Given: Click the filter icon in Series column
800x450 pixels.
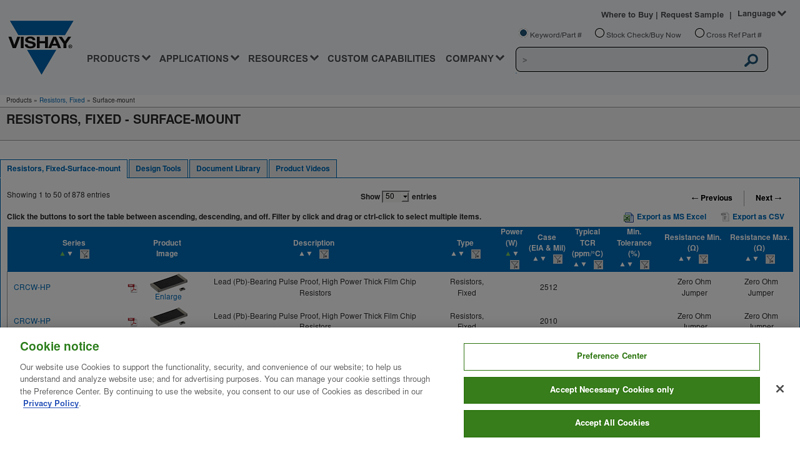Looking at the screenshot, I should pyautogui.click(x=85, y=254).
